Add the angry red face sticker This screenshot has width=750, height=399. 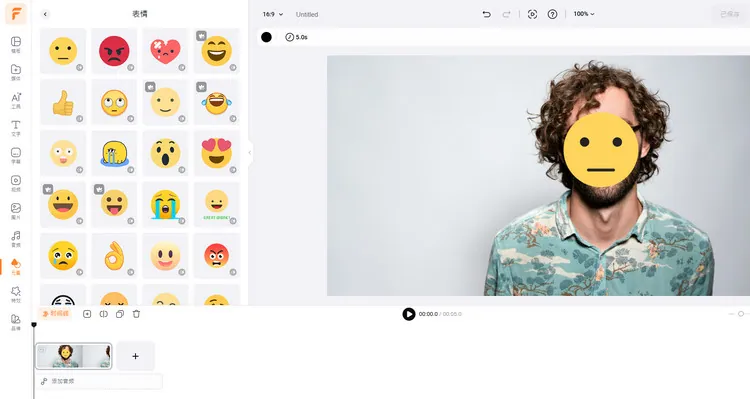pos(114,51)
